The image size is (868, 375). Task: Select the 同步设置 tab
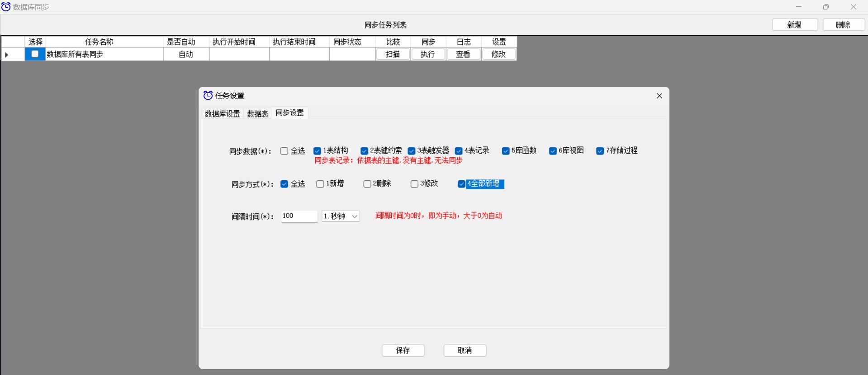(290, 112)
